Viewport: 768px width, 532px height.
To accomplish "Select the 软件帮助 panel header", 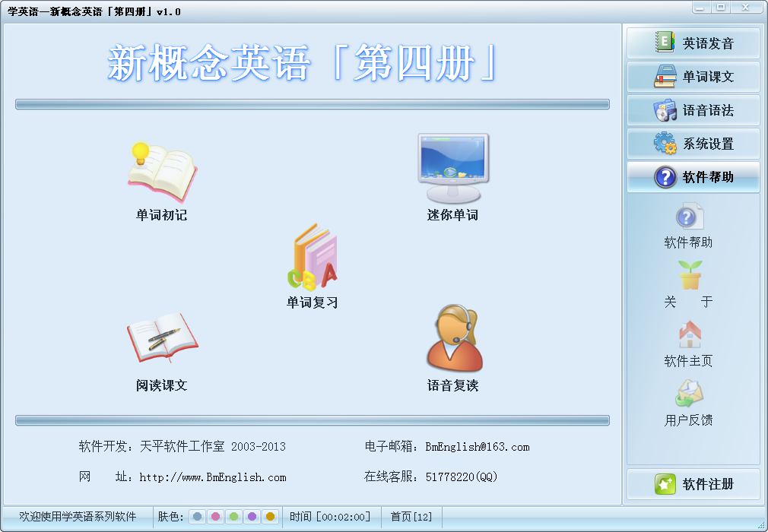I will pos(693,176).
